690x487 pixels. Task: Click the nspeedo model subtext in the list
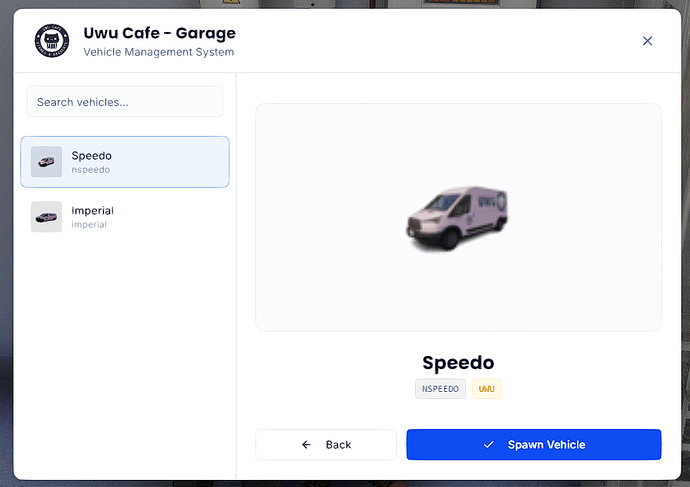(90, 170)
